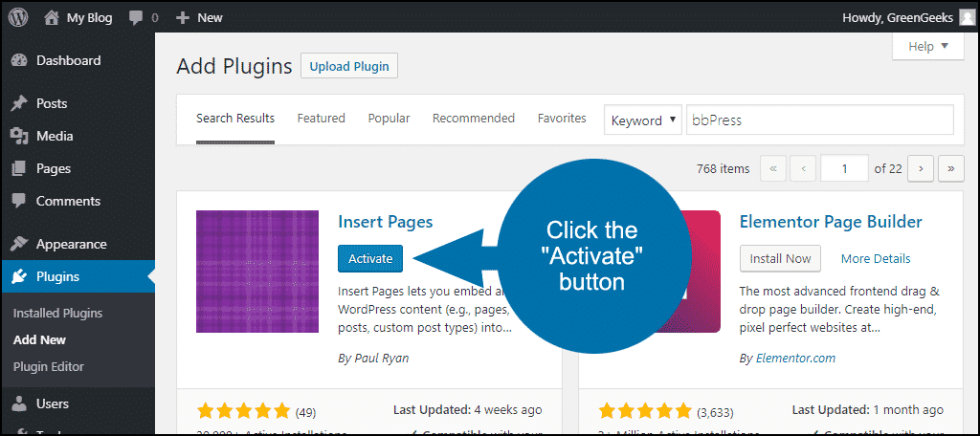Switch to Search Results tab

point(235,119)
